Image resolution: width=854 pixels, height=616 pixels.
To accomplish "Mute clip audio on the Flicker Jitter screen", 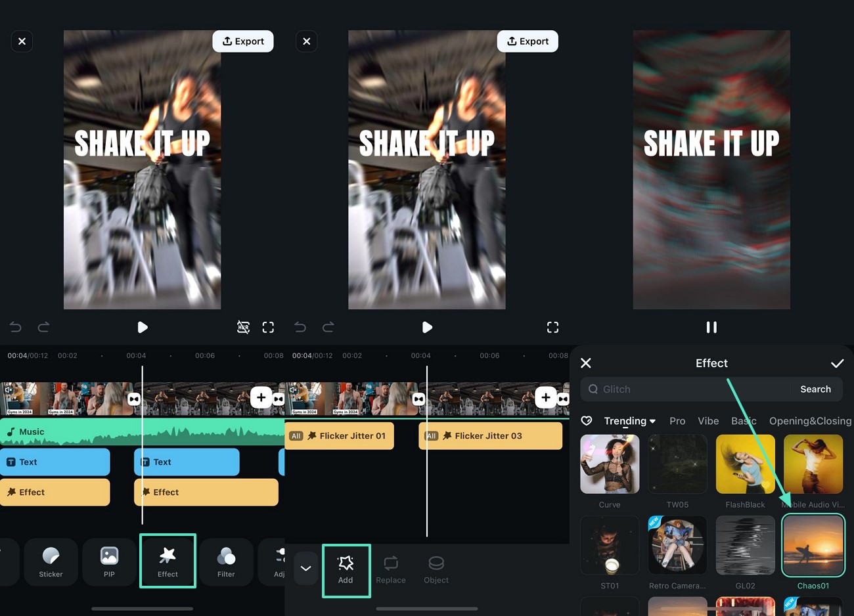I will (293, 389).
